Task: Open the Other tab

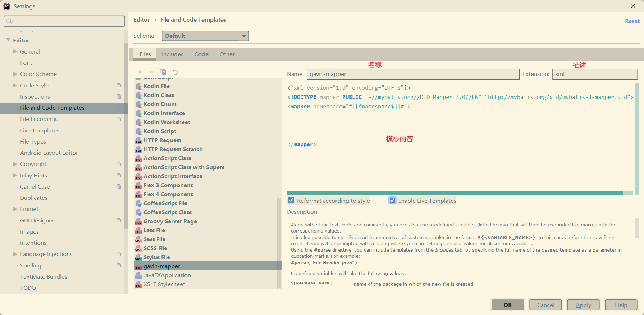Action: [x=227, y=54]
